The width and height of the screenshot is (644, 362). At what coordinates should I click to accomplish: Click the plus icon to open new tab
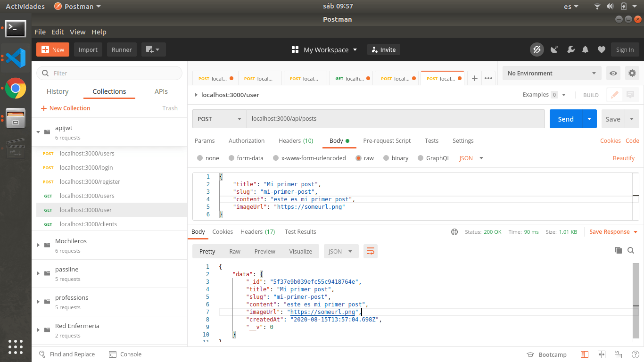[x=475, y=78]
